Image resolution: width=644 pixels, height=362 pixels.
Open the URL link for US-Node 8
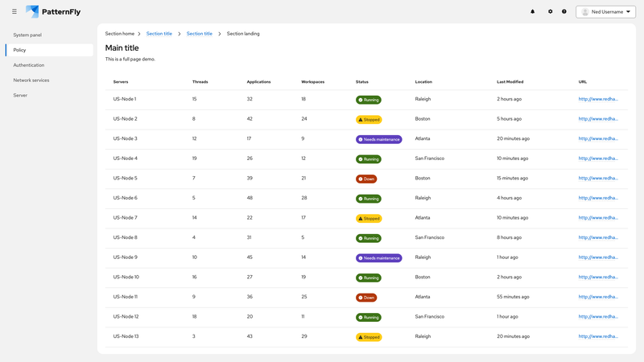(x=598, y=237)
